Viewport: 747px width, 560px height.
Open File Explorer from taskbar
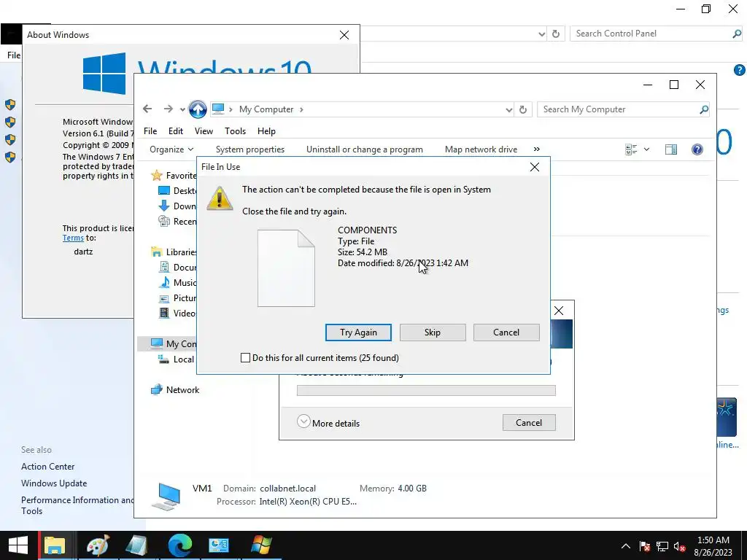coord(55,545)
